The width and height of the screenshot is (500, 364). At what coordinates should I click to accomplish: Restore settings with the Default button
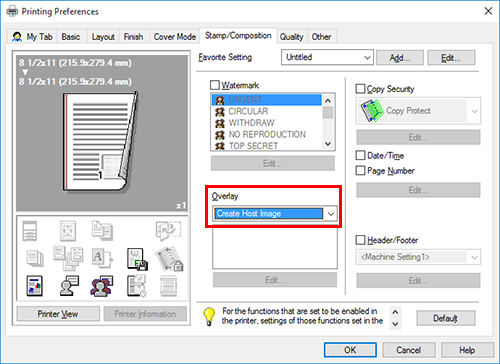click(446, 318)
